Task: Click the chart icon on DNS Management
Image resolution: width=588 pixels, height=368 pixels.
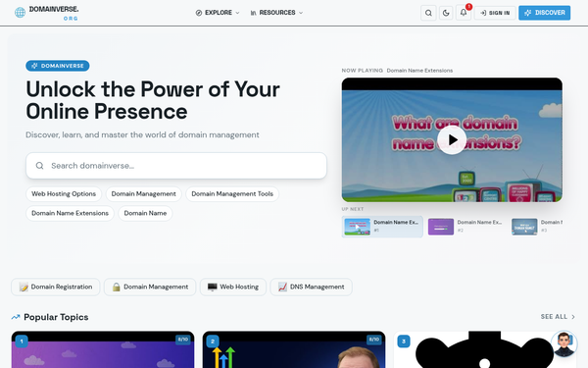Action: click(282, 288)
